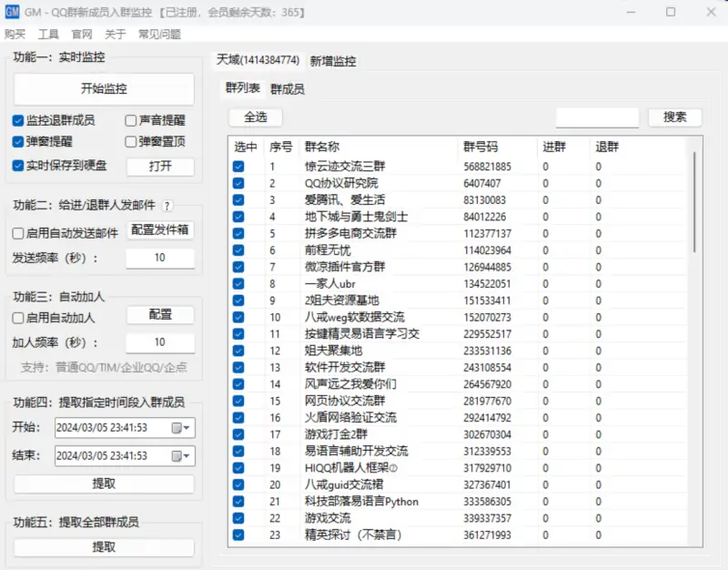The image size is (728, 570).
Task: Enable the 弹窗置顶 checkbox
Action: click(x=131, y=142)
